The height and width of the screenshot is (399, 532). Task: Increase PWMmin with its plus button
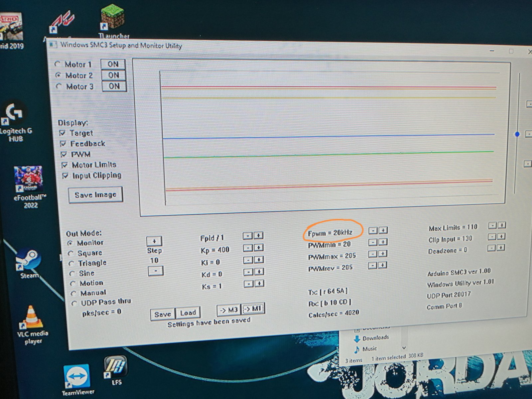point(383,242)
